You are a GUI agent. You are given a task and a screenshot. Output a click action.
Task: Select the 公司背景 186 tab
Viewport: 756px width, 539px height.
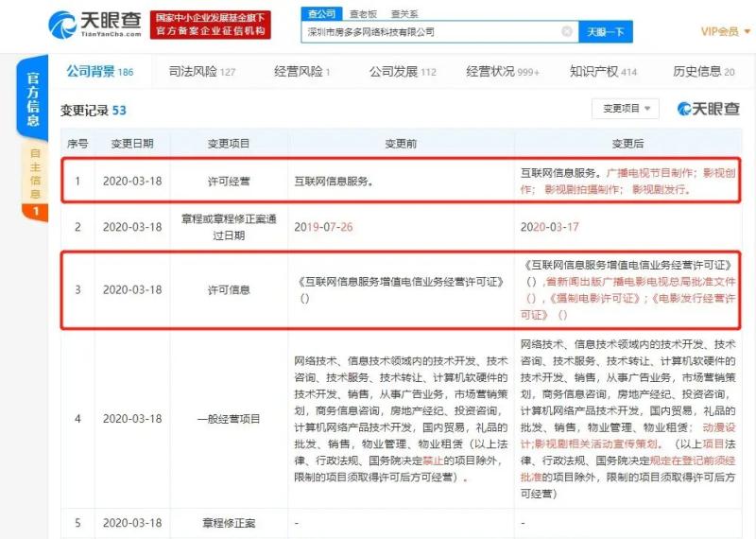tap(100, 72)
